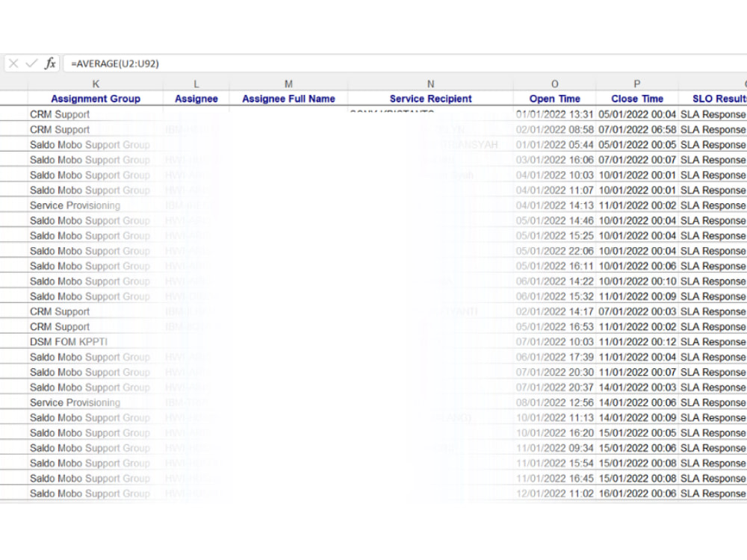The width and height of the screenshot is (747, 560).
Task: Select open time 01/01/2022 13:31
Action: [x=554, y=114]
